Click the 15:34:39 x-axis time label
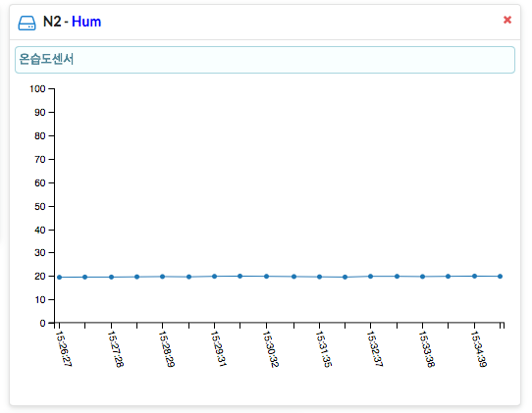532x413 pixels. coord(479,349)
